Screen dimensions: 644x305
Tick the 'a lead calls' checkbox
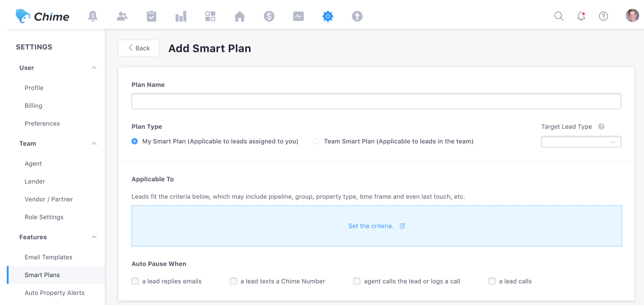pyautogui.click(x=492, y=281)
